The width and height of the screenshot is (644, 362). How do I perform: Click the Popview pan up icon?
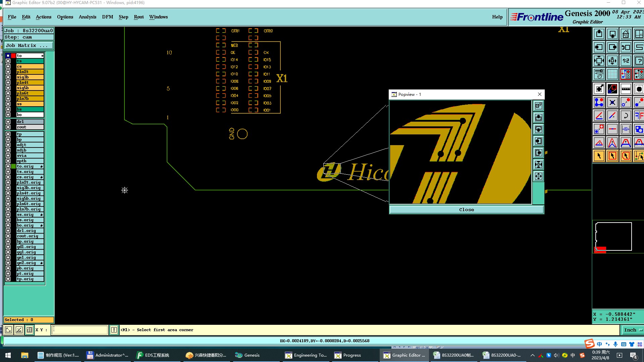(x=538, y=117)
